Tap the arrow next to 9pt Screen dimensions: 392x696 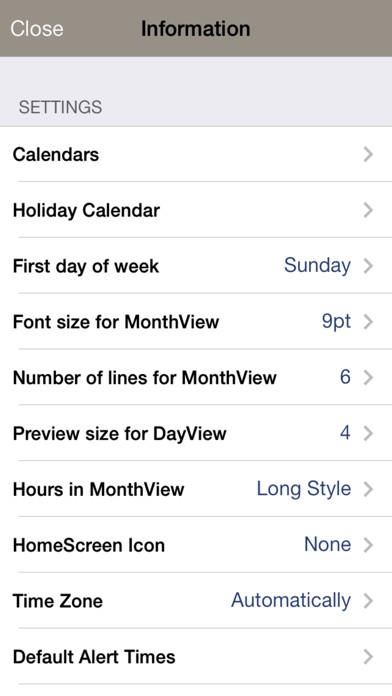click(x=368, y=322)
